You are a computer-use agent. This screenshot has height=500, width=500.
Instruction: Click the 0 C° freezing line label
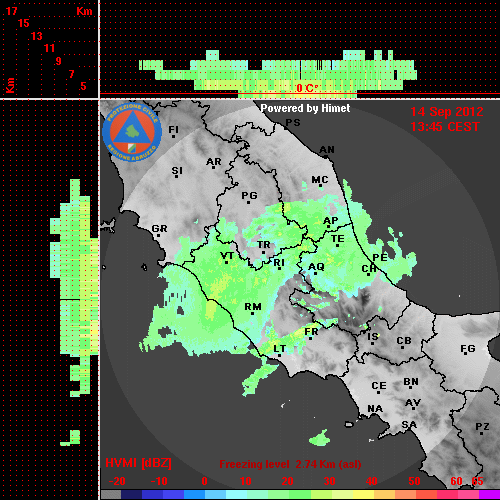coord(307,88)
